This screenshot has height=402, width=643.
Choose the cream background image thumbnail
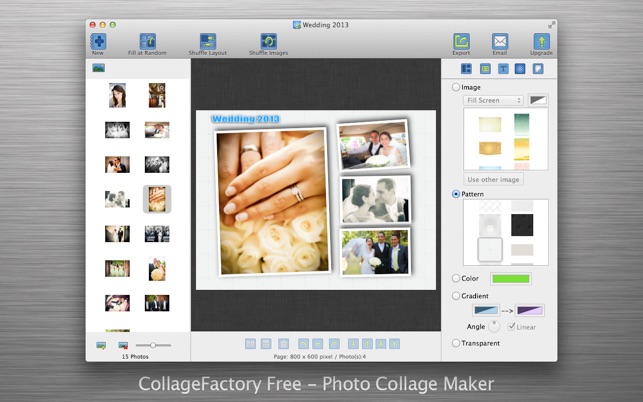(490, 125)
